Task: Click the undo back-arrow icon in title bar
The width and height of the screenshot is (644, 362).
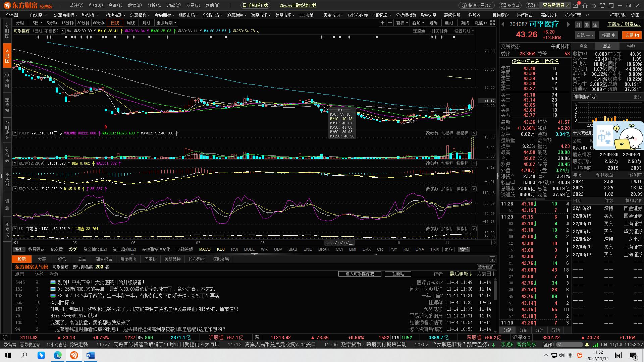Action: click(x=594, y=5)
